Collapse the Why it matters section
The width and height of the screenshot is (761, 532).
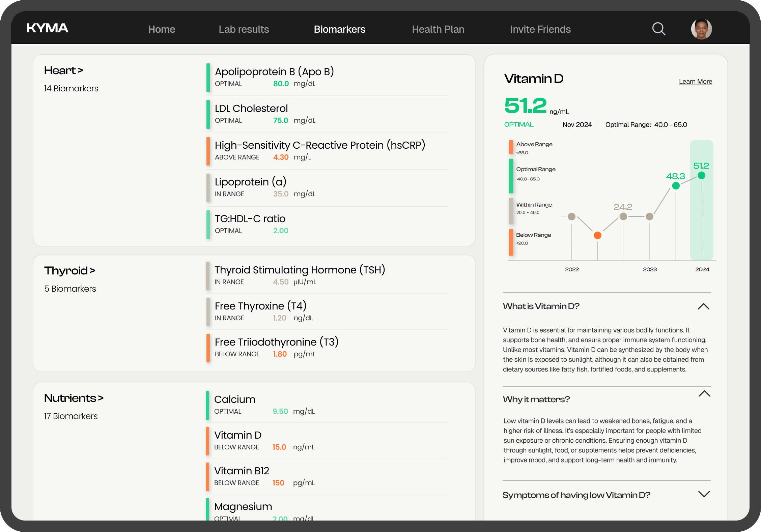click(704, 394)
